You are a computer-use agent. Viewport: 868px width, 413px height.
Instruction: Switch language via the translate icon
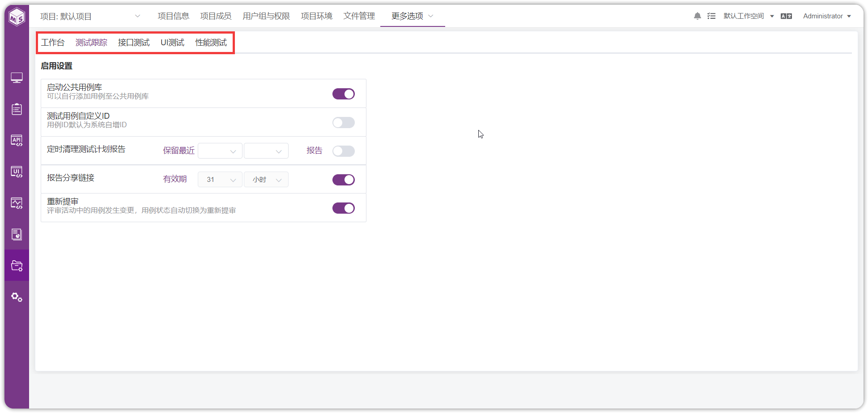click(786, 16)
